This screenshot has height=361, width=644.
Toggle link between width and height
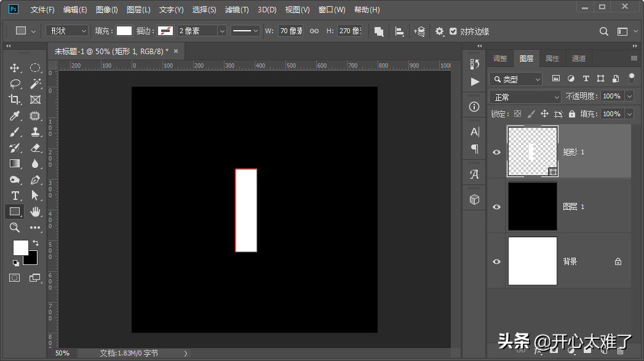point(314,31)
